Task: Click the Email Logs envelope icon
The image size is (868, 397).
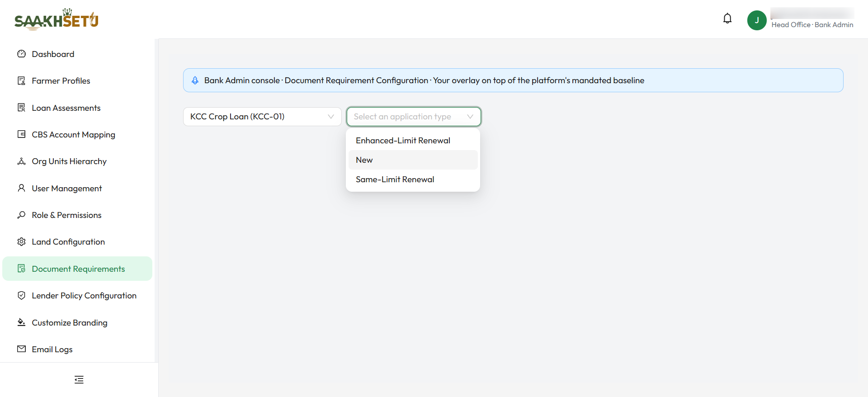Action: [x=21, y=349]
